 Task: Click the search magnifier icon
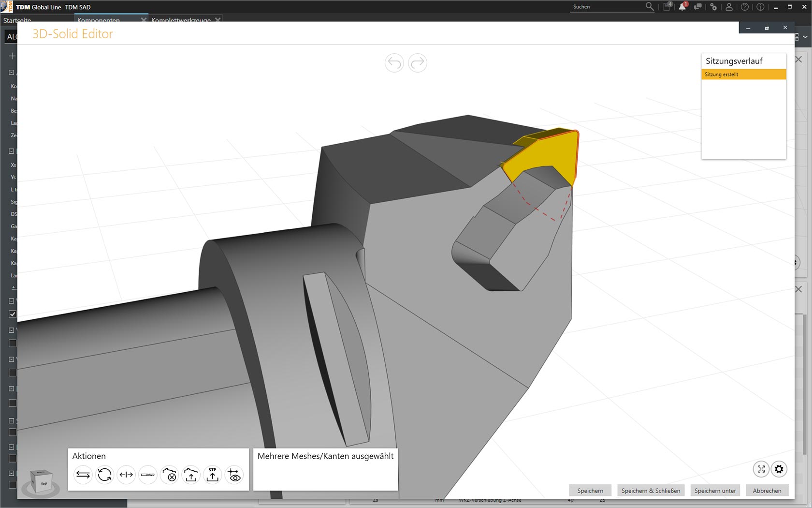[x=650, y=7]
